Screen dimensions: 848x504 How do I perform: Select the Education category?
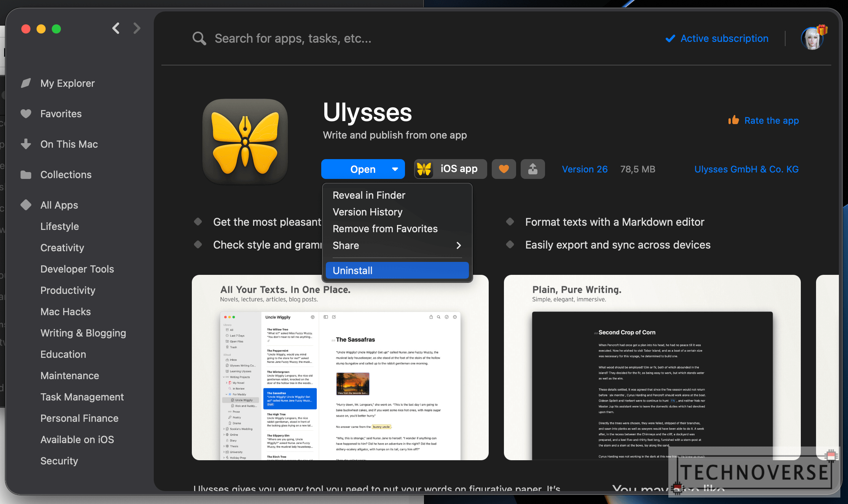tap(63, 354)
